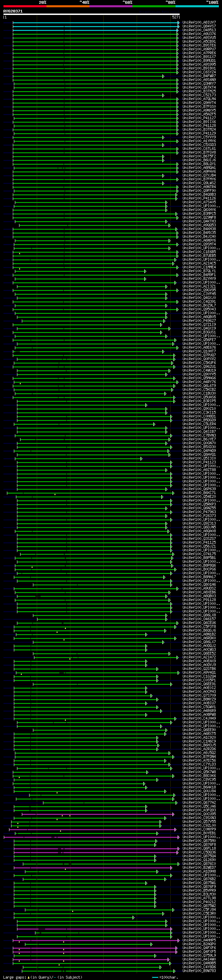222x980 pixels.
Task: Click hit label UniRef100_Q12690
Action: click(199, 860)
